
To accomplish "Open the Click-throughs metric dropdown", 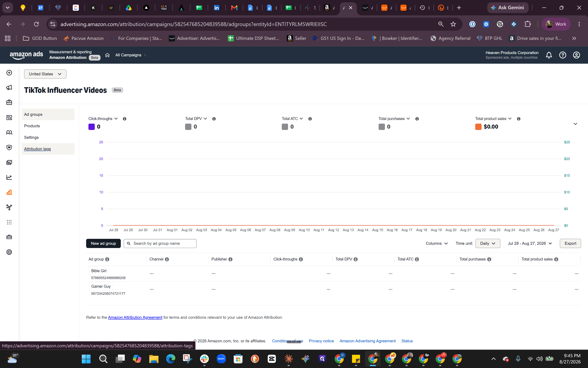I will click(x=103, y=119).
